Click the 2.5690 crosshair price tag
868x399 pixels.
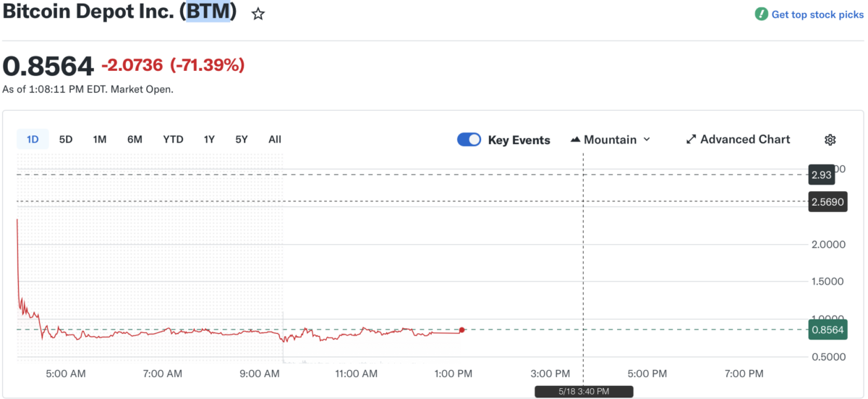(828, 202)
